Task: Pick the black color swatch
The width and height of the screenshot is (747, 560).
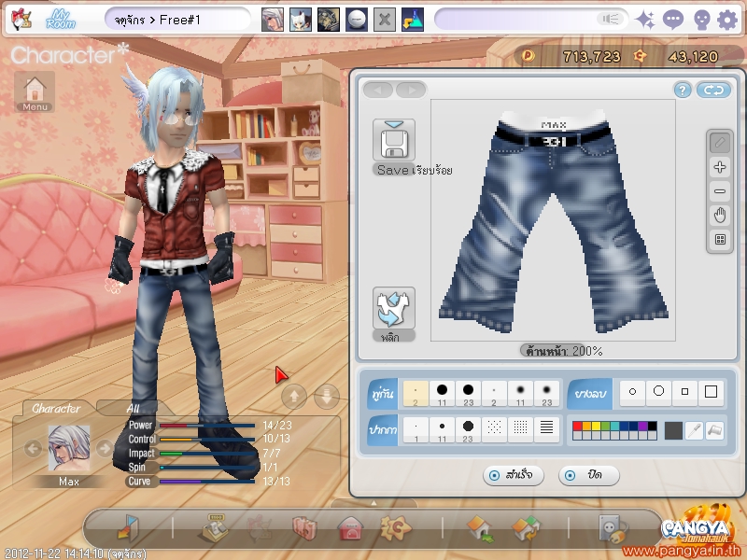Action: [652, 426]
